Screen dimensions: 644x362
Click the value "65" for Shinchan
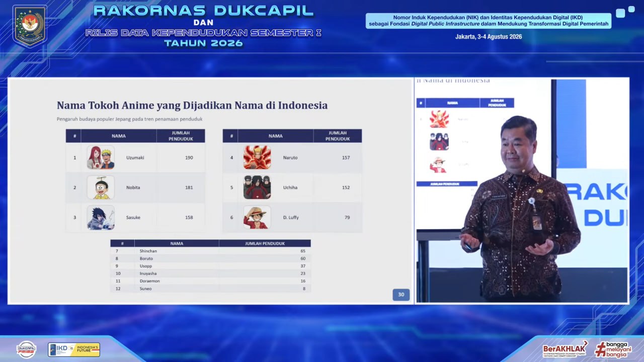(x=303, y=251)
